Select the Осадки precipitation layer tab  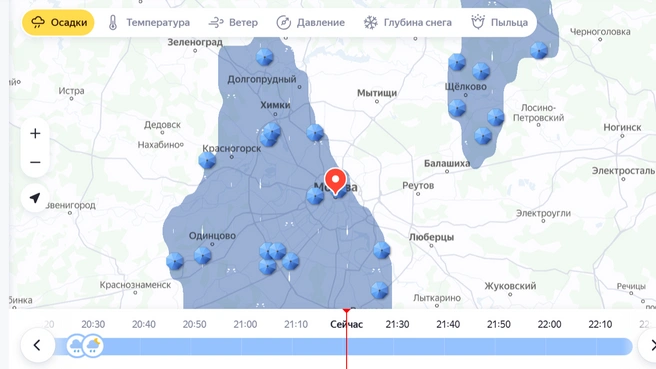(58, 22)
